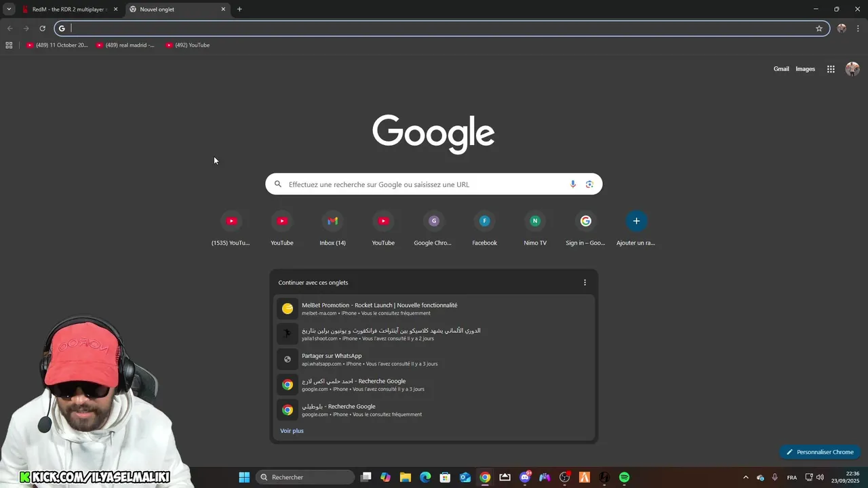Open File Explorer from the taskbar
This screenshot has width=868, height=488.
[406, 477]
